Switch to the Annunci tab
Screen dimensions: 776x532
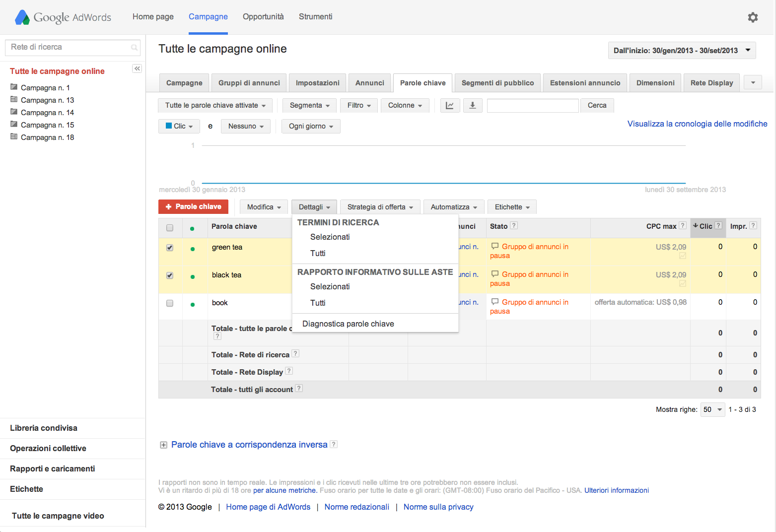(370, 83)
